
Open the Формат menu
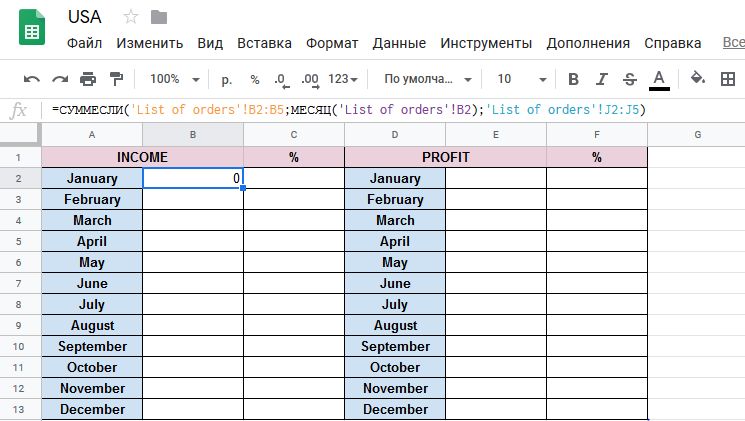(332, 43)
